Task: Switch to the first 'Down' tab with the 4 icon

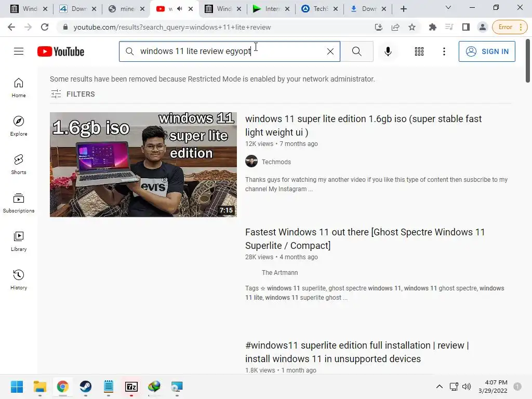Action: pos(78,9)
